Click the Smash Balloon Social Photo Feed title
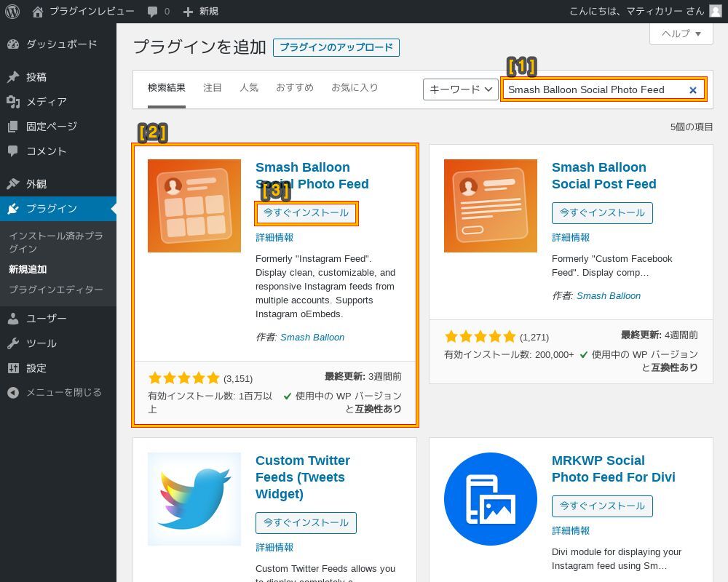 [x=312, y=175]
